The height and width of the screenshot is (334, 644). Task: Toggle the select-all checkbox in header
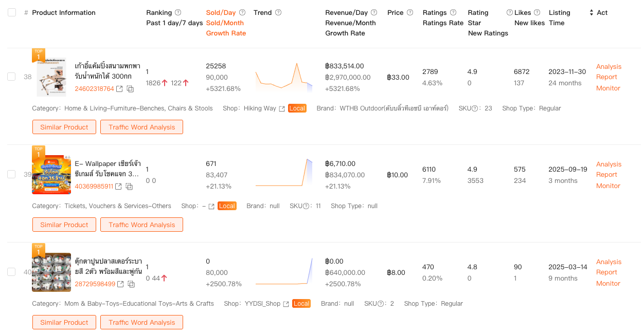12,12
